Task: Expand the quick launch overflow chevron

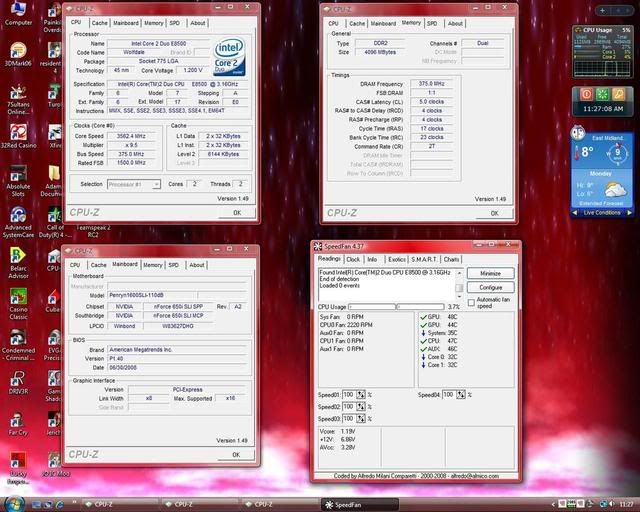Action: [x=74, y=502]
